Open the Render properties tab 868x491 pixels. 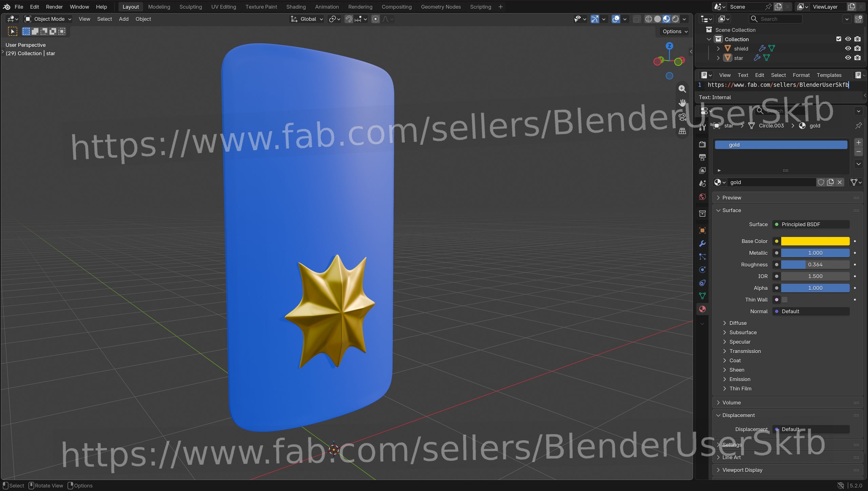pyautogui.click(x=702, y=144)
